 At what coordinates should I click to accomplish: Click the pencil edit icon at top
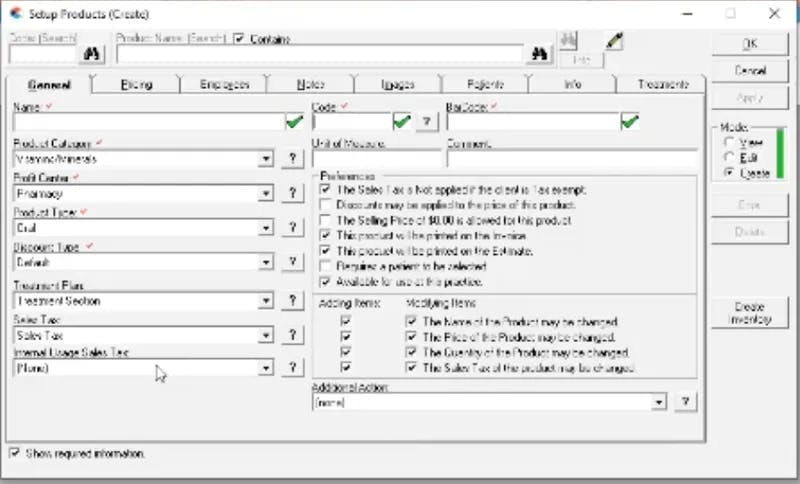tap(614, 41)
